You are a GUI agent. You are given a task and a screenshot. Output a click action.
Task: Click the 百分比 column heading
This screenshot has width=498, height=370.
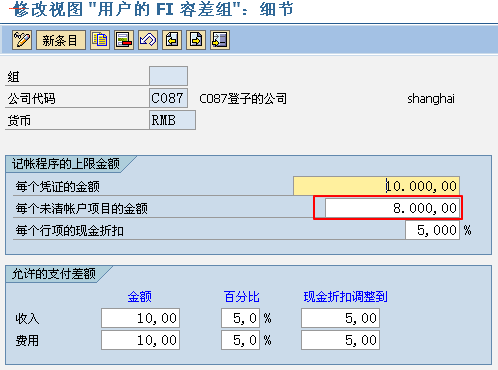[242, 296]
